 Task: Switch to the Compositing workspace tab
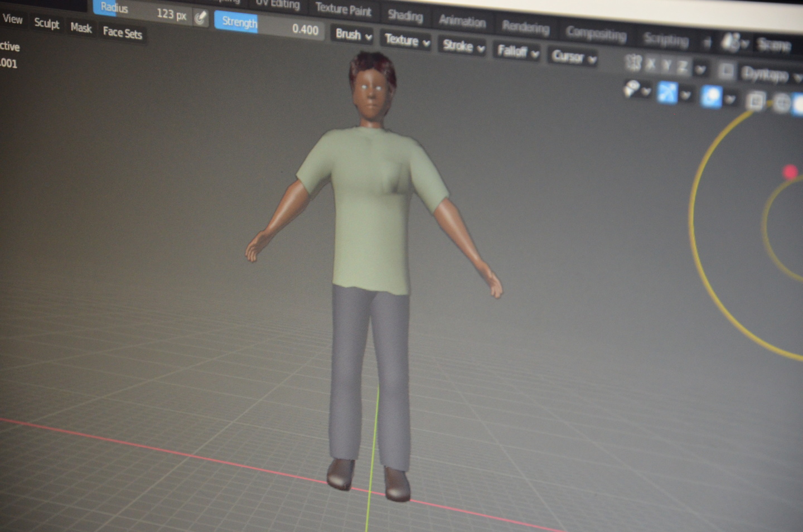(x=596, y=33)
